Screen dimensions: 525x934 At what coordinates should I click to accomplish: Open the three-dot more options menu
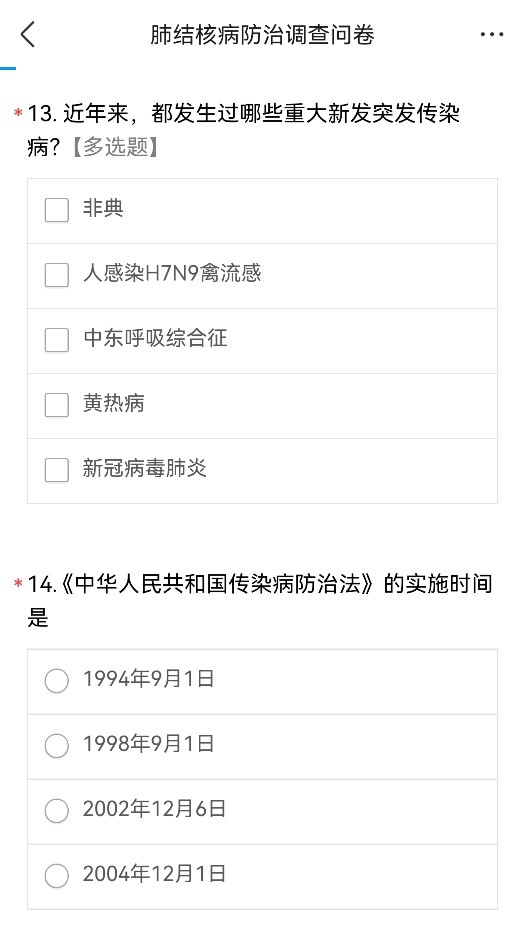coord(492,35)
